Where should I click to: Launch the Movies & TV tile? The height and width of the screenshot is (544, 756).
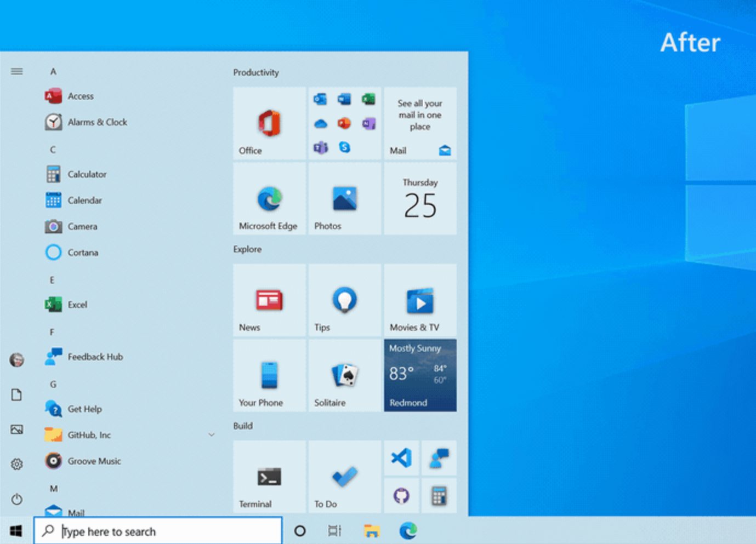click(420, 300)
